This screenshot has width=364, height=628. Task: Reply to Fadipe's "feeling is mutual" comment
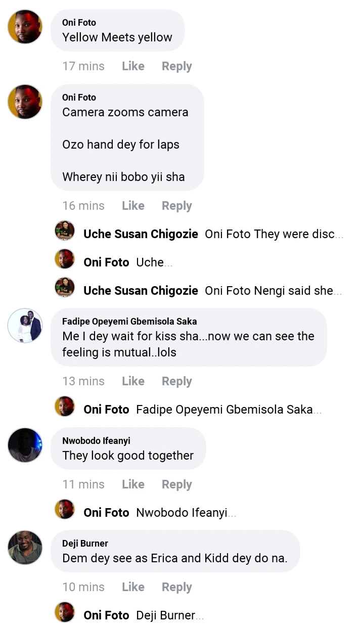coord(176,381)
